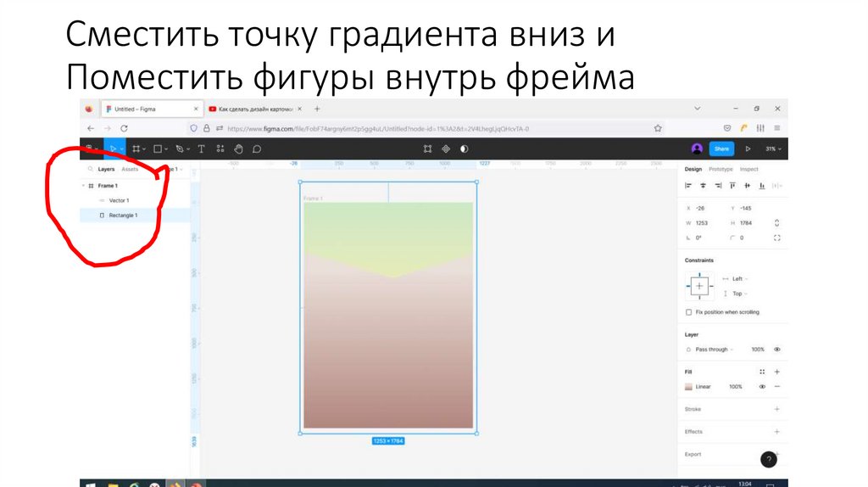Viewport: 868px width, 487px height.
Task: Open vertical constraint Top dropdown
Action: coord(739,294)
